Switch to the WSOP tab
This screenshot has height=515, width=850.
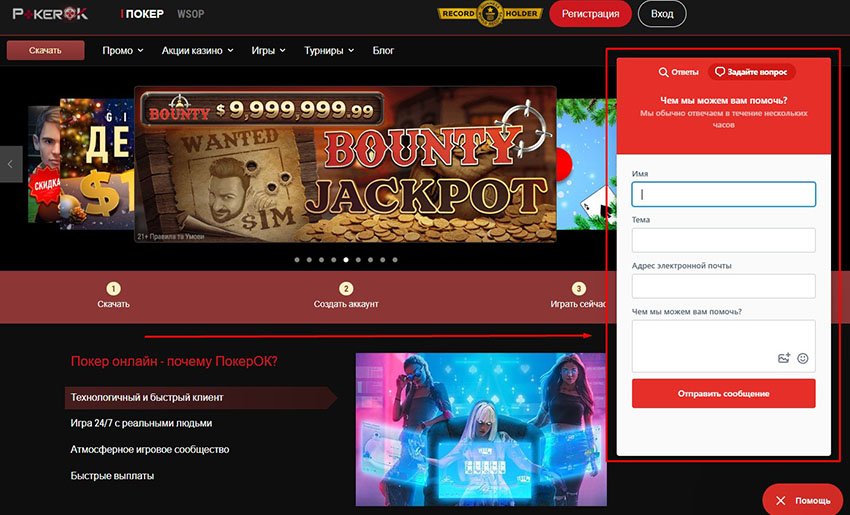191,14
